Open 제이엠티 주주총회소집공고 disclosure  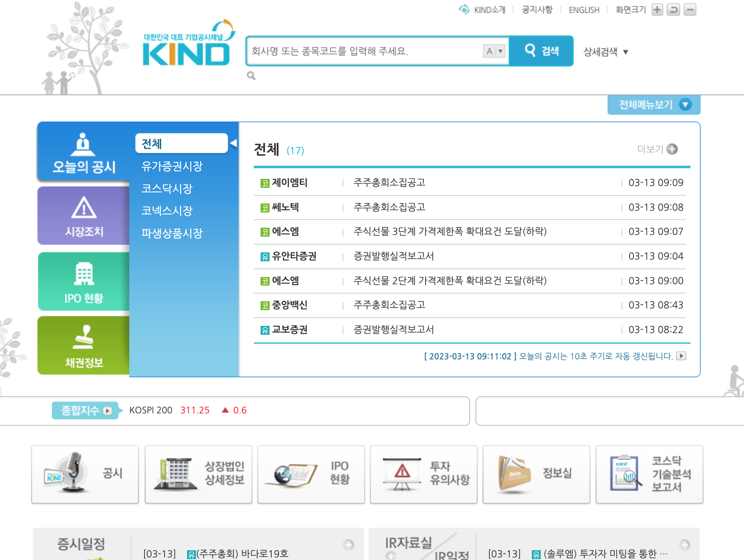[x=389, y=183]
